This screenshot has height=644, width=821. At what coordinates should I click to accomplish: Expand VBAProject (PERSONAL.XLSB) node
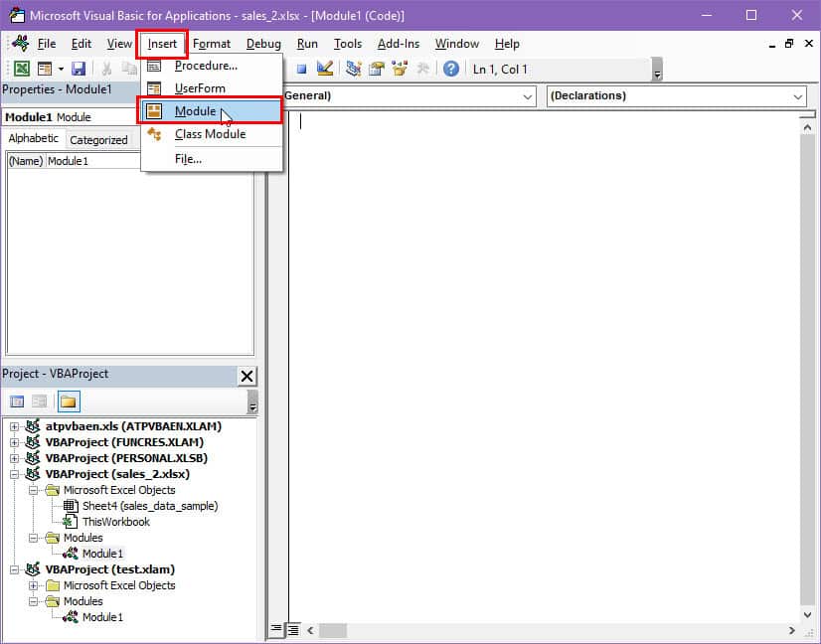[14, 458]
